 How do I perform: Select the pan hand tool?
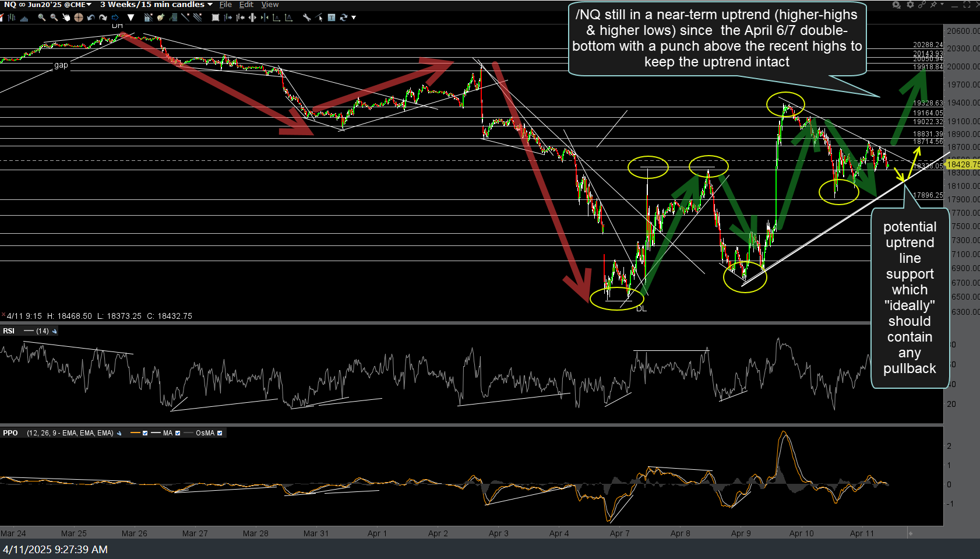coord(66,17)
